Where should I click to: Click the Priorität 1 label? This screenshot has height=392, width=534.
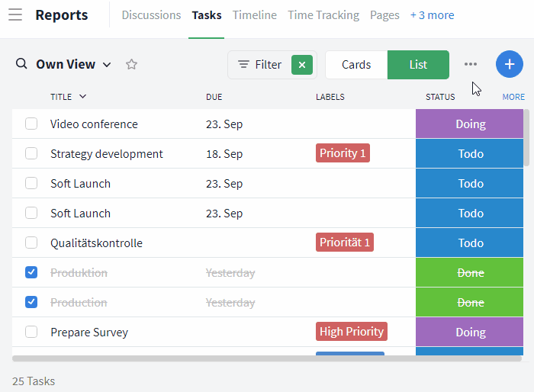(345, 243)
